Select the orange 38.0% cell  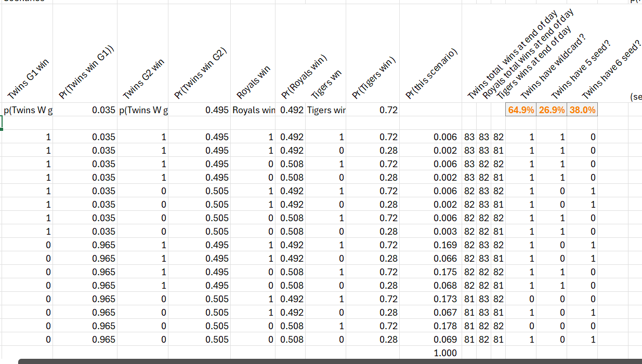582,110
